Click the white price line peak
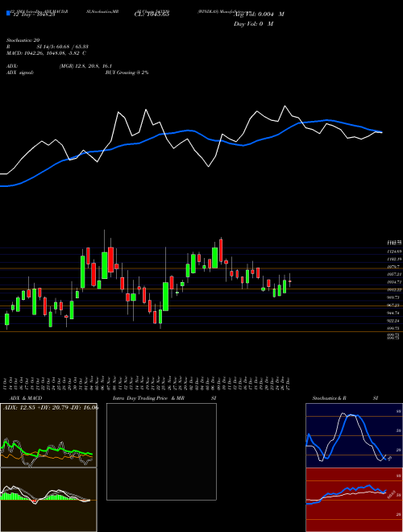The width and height of the screenshot is (403, 532). click(x=285, y=106)
